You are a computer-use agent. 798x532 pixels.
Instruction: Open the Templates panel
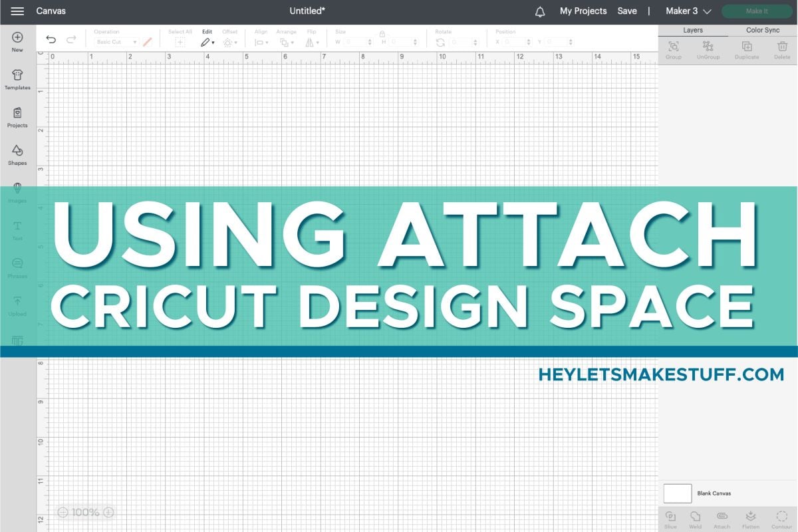pyautogui.click(x=17, y=80)
